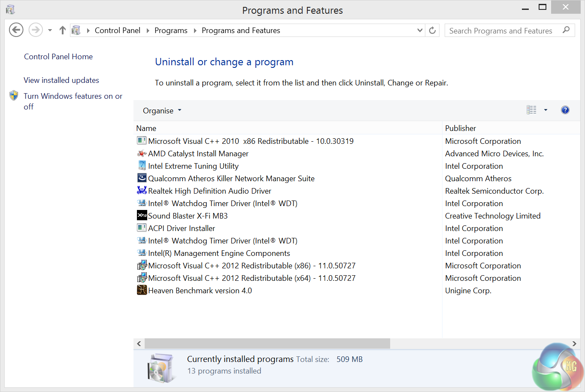Click the horizontal scrollbar left arrow
The image size is (585, 392).
139,343
